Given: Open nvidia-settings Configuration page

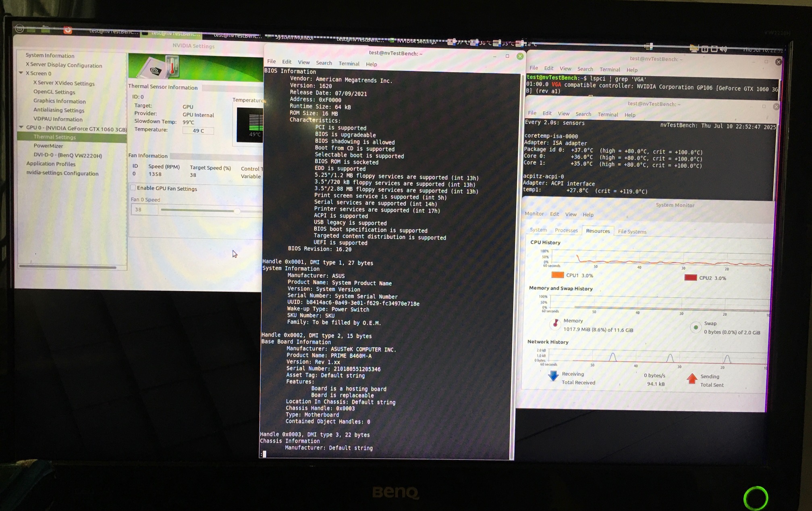Looking at the screenshot, I should (62, 173).
